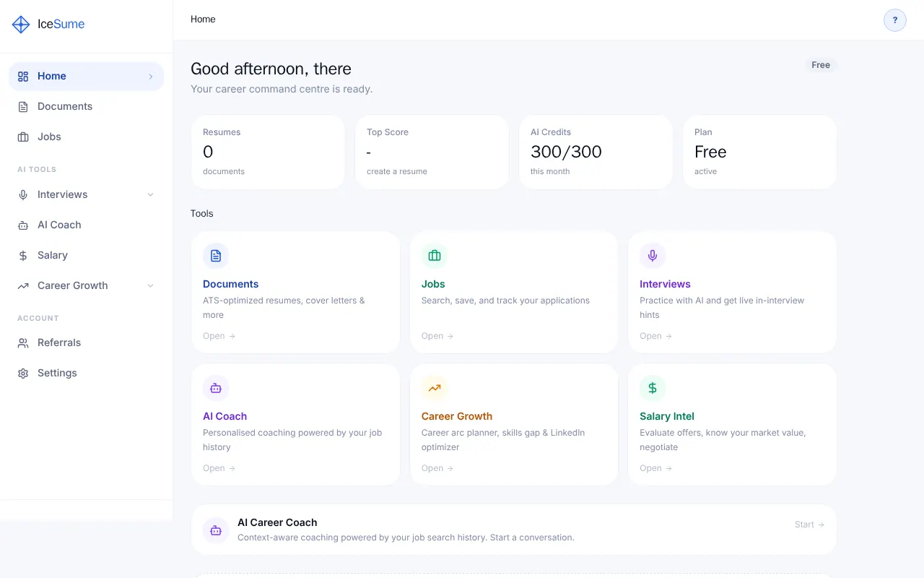The width and height of the screenshot is (924, 578).
Task: Click the Plan Free stat card
Action: click(x=759, y=152)
